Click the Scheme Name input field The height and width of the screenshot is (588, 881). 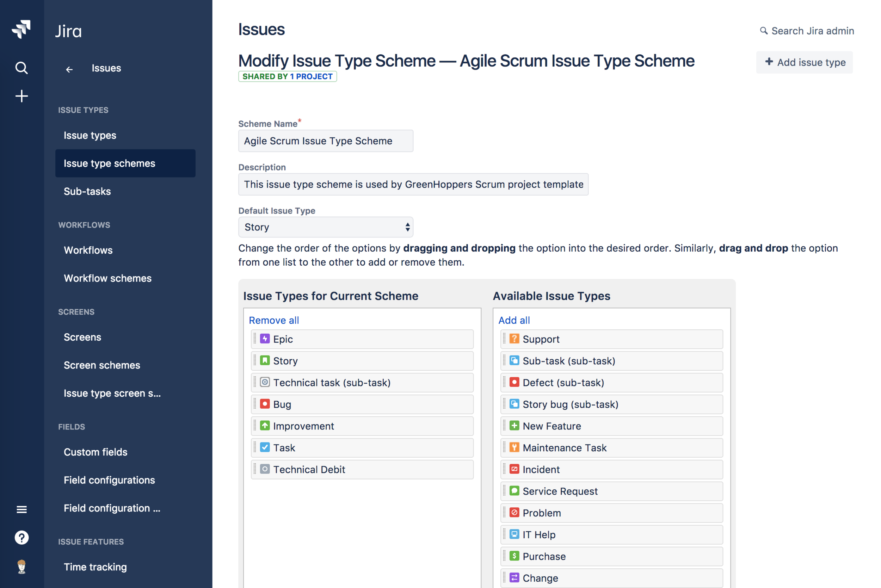point(326,141)
